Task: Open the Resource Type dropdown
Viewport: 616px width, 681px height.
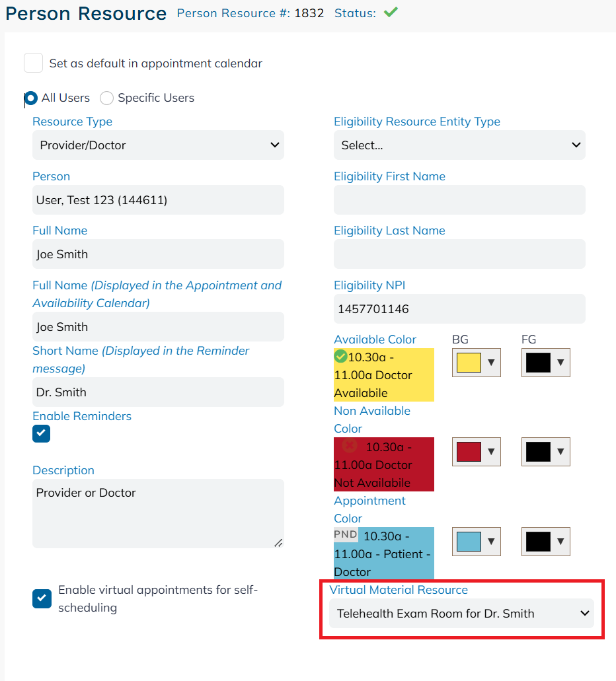Action: (158, 145)
